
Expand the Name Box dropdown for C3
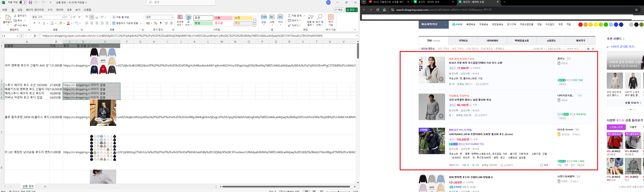click(17, 36)
